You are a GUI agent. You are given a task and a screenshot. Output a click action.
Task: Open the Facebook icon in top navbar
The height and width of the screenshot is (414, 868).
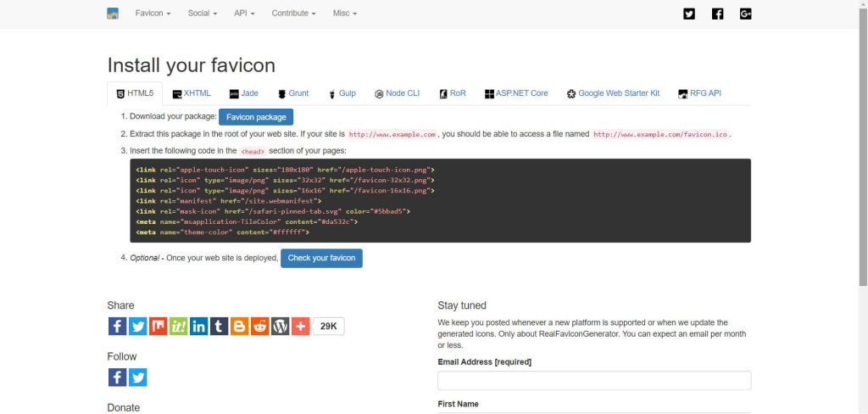click(717, 14)
